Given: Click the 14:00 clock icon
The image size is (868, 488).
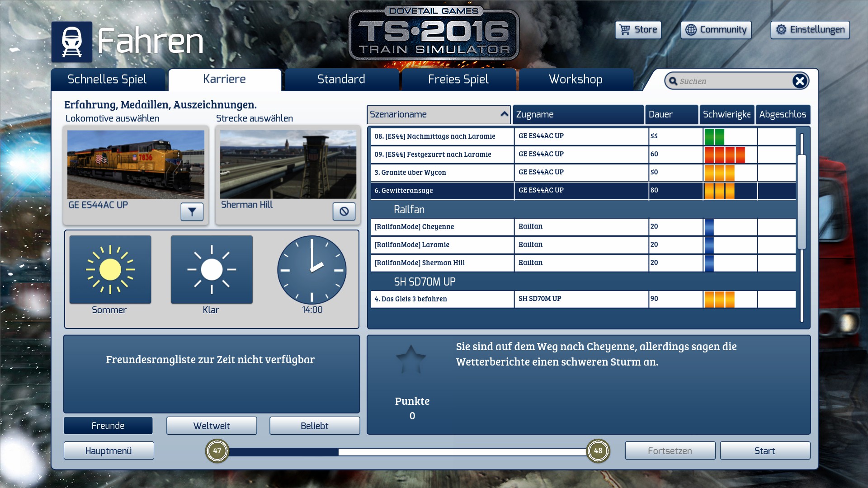Looking at the screenshot, I should (x=311, y=270).
